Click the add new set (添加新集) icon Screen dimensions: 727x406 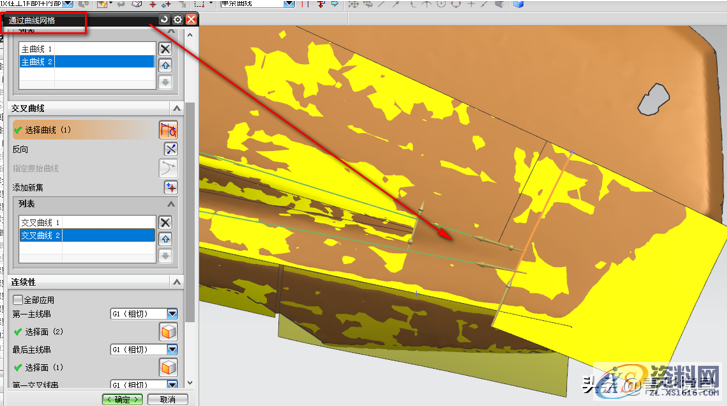pos(169,187)
